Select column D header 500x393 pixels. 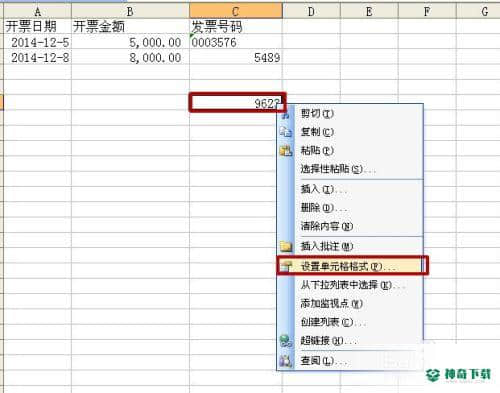point(311,11)
